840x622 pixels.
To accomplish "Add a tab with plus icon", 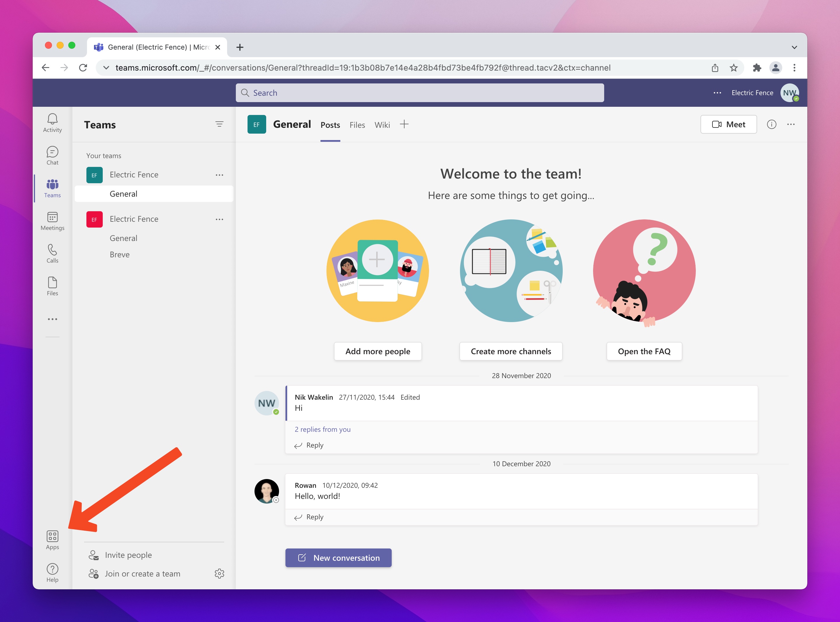I will click(x=404, y=124).
